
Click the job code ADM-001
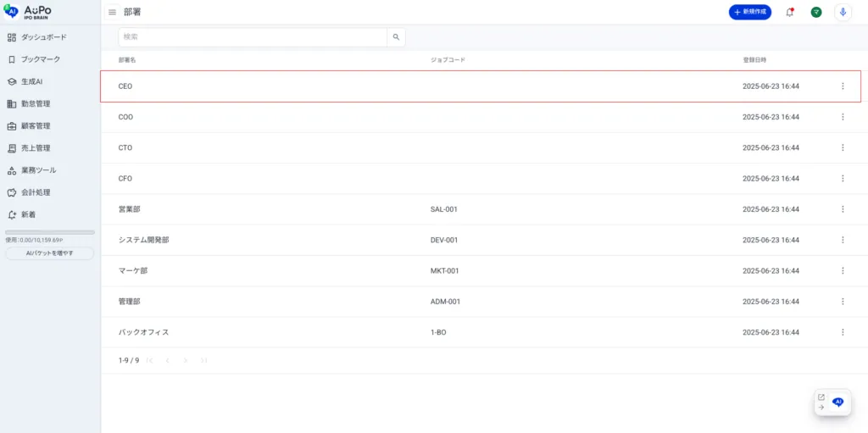[445, 301]
